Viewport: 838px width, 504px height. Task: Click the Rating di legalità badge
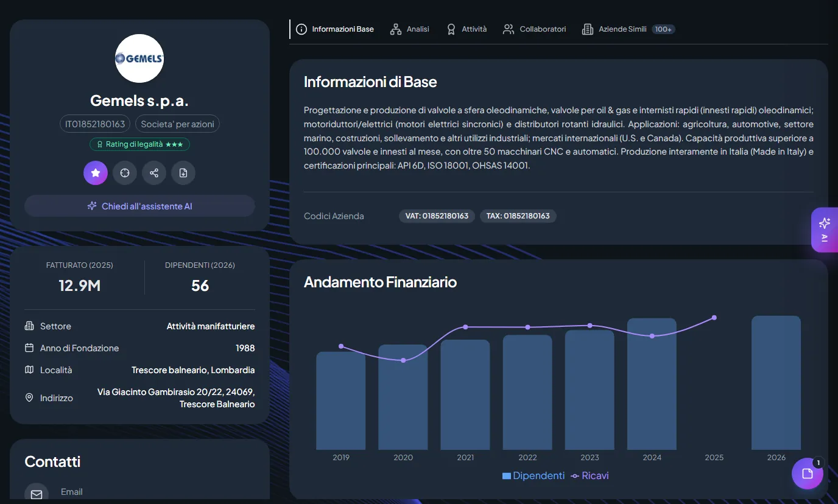coord(139,144)
